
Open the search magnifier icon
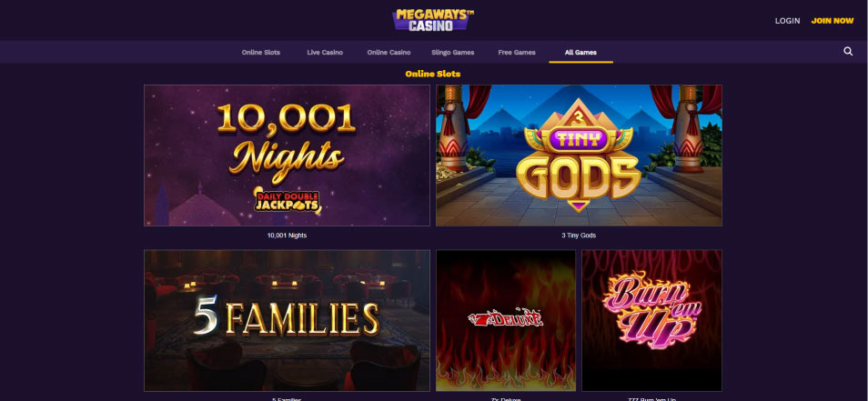847,52
